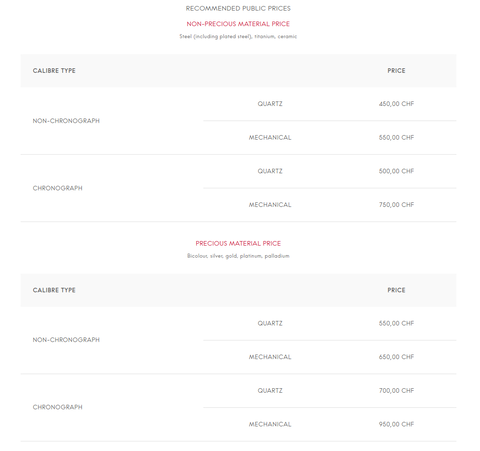Click the 550,00 CHF mechanical non-precious price
The height and width of the screenshot is (451, 480).
(396, 137)
